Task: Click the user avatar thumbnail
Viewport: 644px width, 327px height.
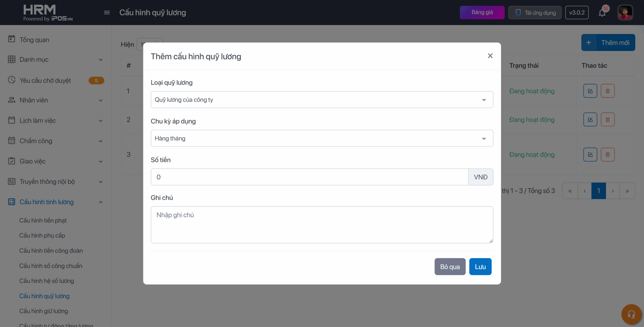Action: pos(625,13)
